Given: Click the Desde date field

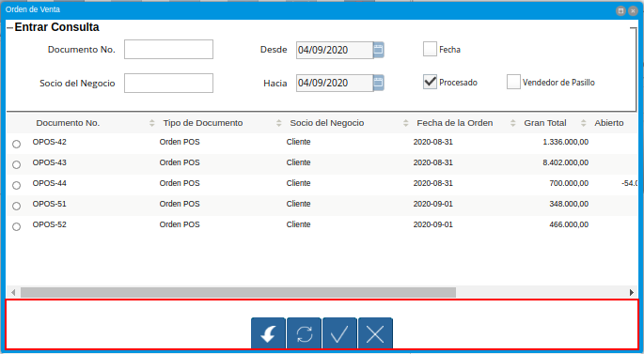Looking at the screenshot, I should click(x=335, y=50).
